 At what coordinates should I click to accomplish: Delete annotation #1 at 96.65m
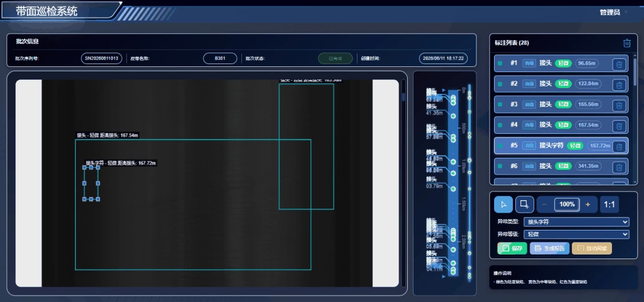coord(619,64)
